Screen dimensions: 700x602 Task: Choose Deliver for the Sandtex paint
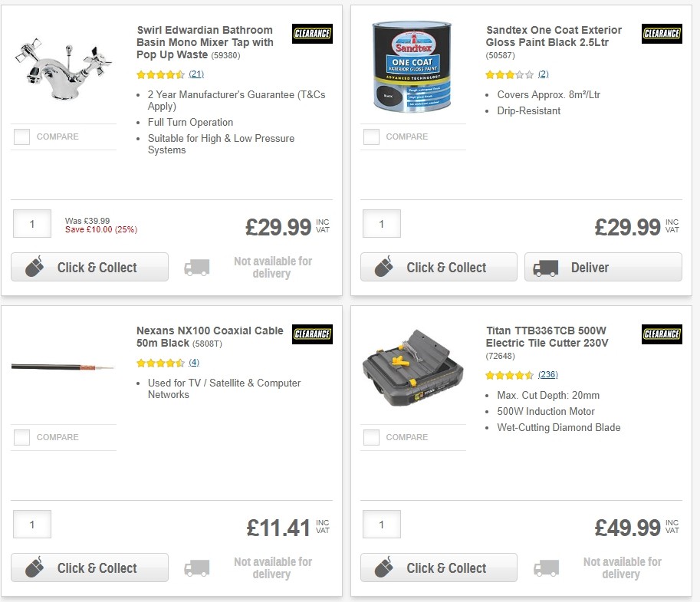[603, 267]
